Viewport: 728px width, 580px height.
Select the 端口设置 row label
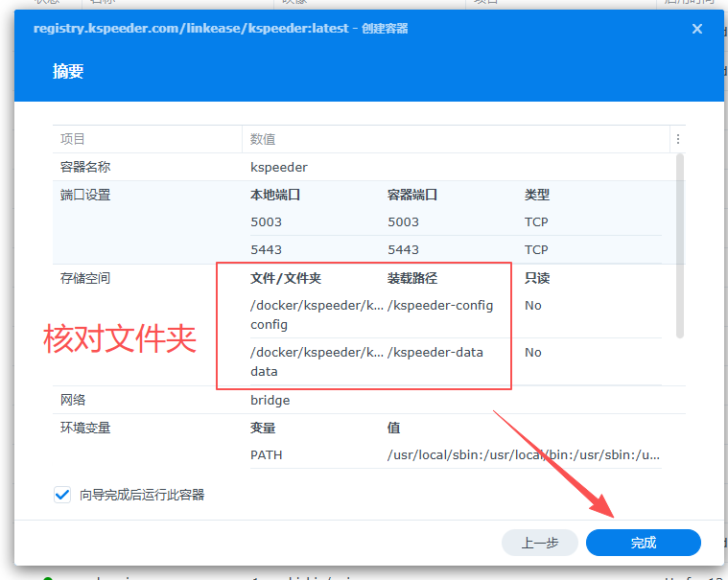pyautogui.click(x=85, y=195)
